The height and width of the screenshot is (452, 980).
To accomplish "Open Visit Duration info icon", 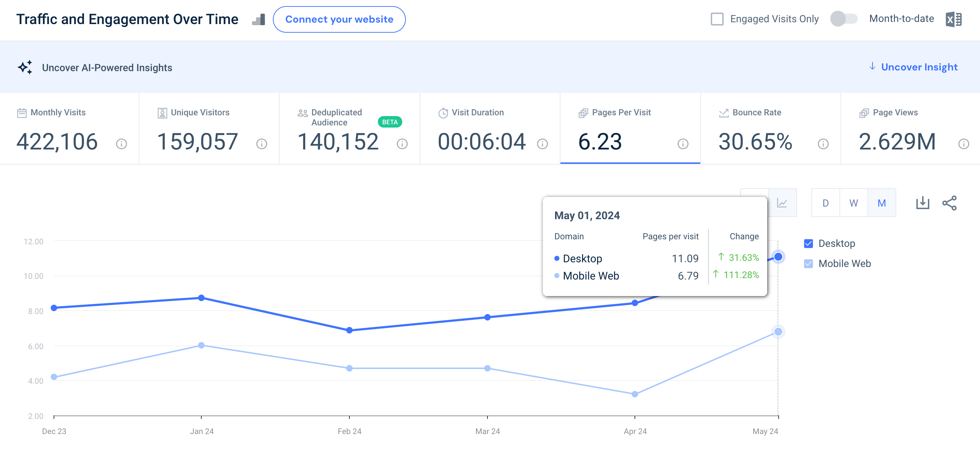I will 542,144.
